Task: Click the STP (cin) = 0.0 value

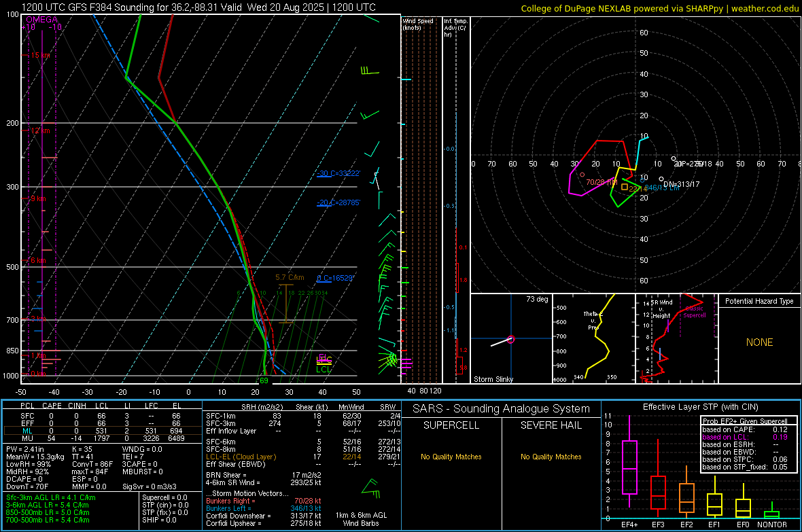Action: [x=164, y=505]
